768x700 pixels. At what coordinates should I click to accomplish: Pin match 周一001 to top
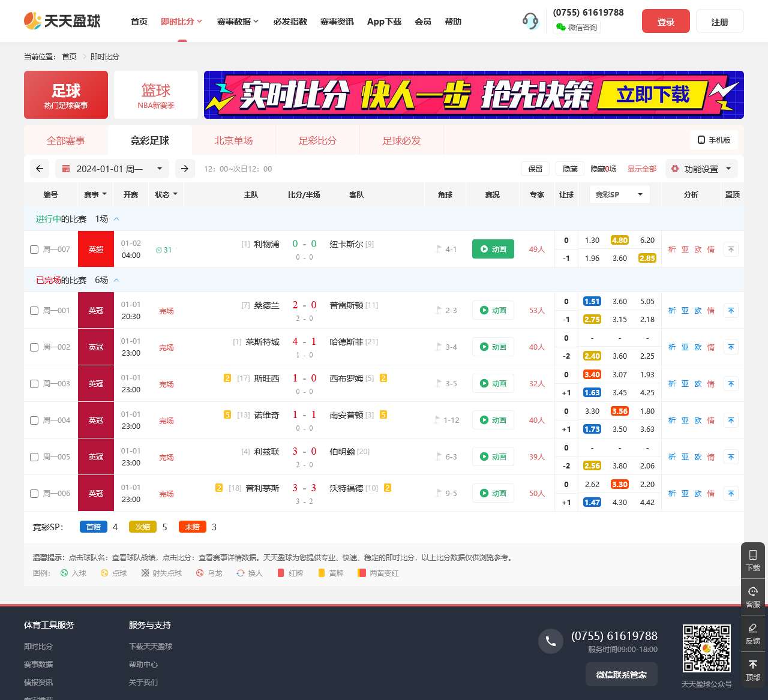click(731, 311)
